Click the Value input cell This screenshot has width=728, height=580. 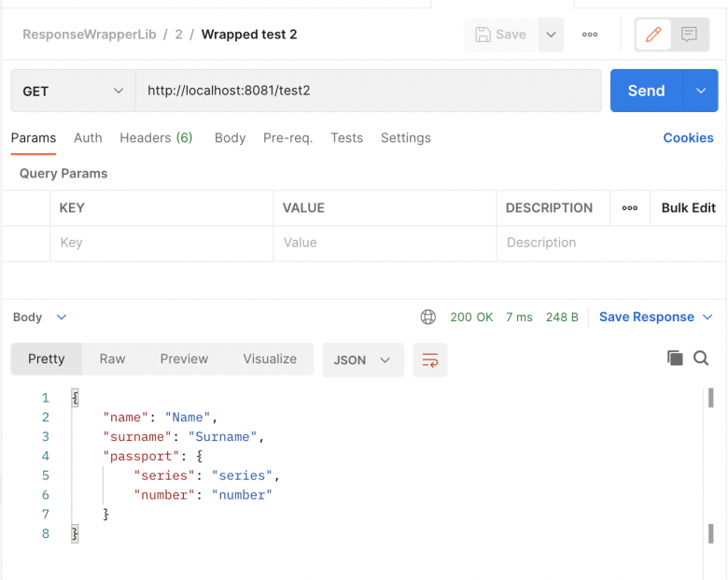(x=385, y=243)
